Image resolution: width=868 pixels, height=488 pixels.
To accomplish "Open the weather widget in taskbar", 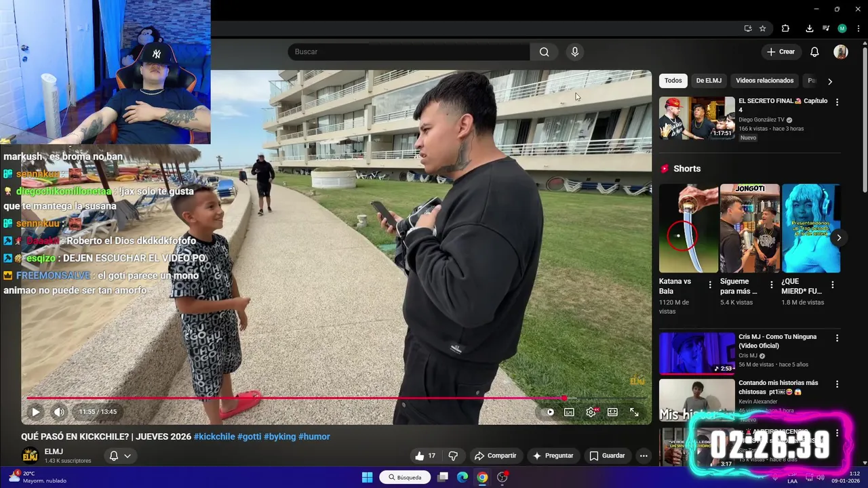I will (38, 477).
